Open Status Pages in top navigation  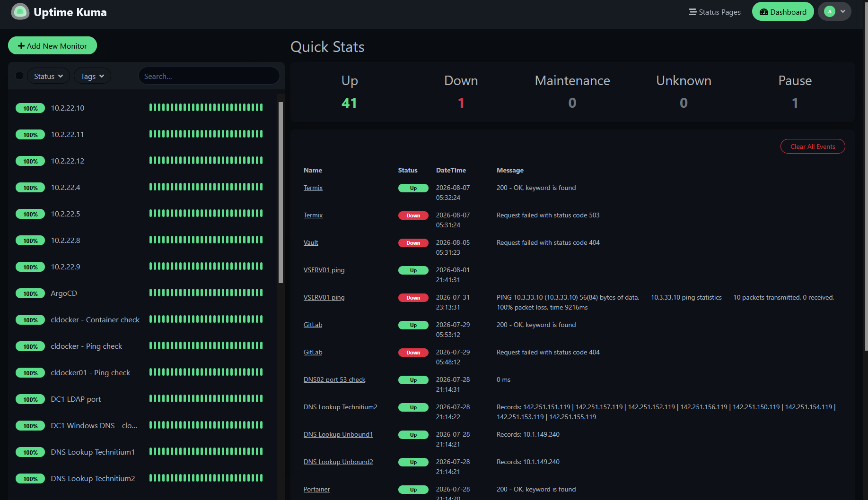tap(715, 12)
